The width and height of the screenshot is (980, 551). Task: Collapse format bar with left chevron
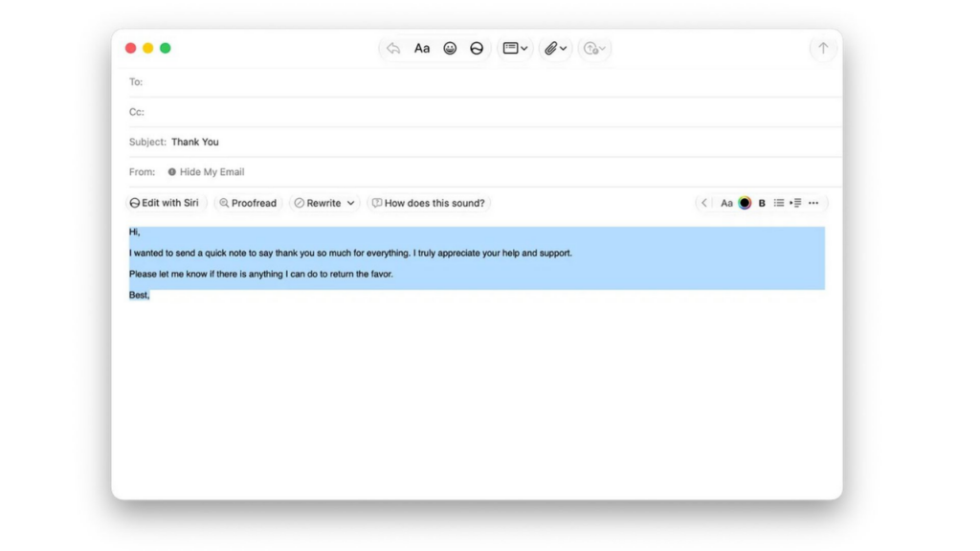[704, 203]
